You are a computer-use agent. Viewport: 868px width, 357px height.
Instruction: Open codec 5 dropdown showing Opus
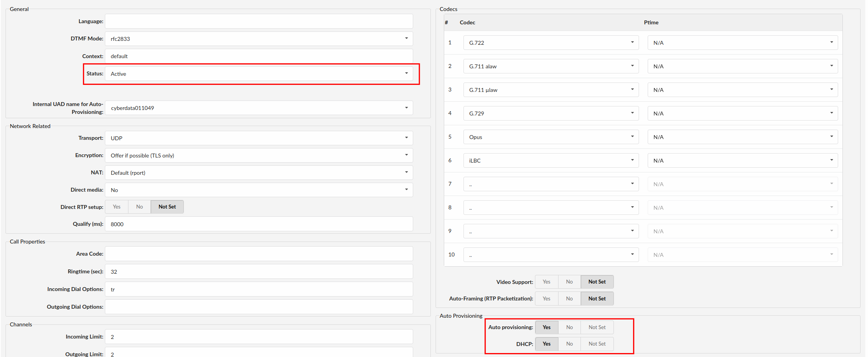coord(551,137)
